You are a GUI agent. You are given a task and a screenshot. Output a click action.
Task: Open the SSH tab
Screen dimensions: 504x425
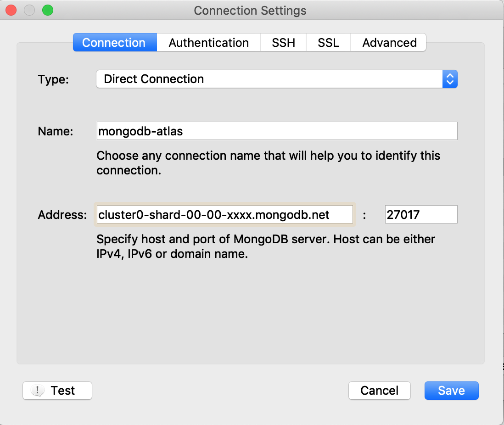click(x=283, y=42)
